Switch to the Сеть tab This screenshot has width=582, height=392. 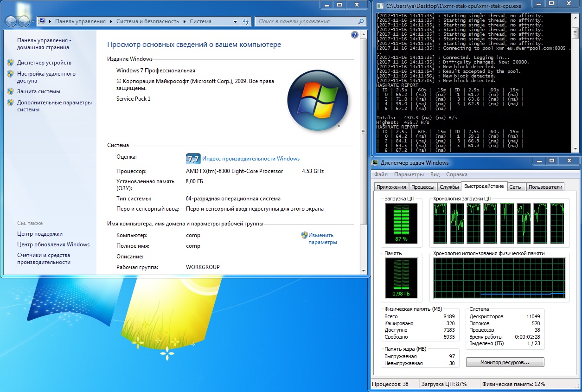click(515, 187)
